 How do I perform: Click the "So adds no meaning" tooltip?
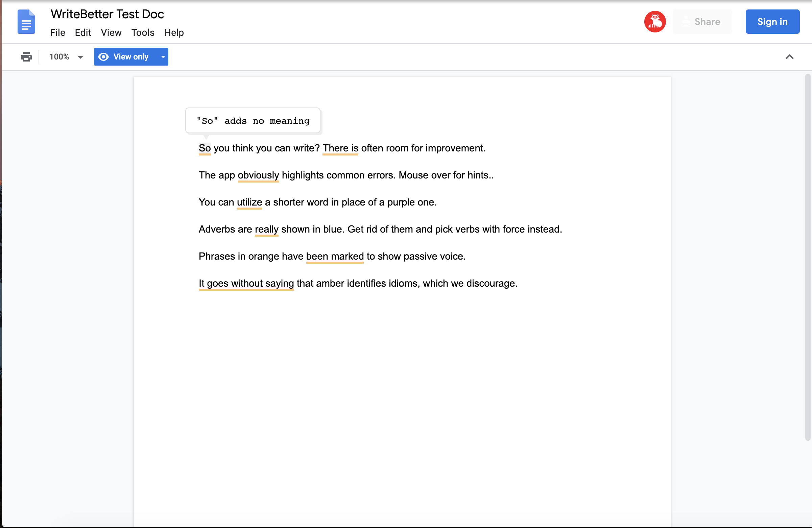253,121
